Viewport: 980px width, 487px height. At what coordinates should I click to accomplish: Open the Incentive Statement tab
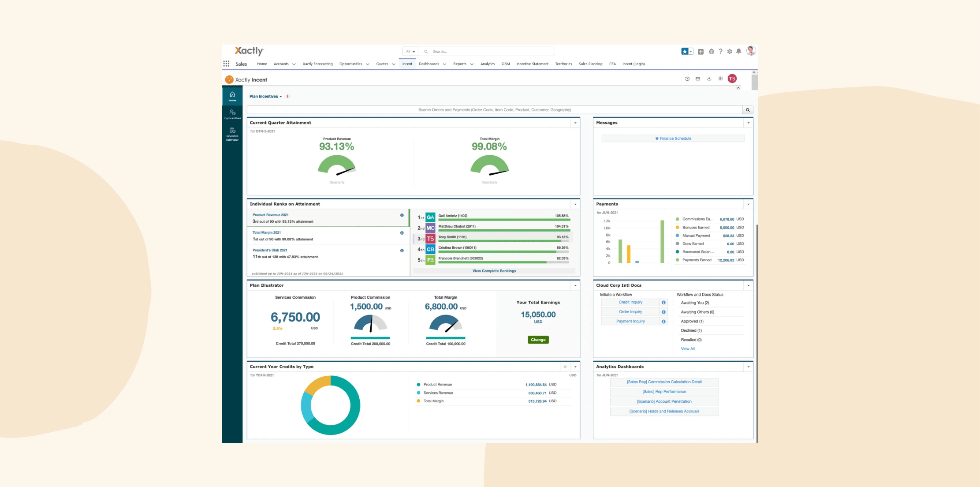(533, 64)
